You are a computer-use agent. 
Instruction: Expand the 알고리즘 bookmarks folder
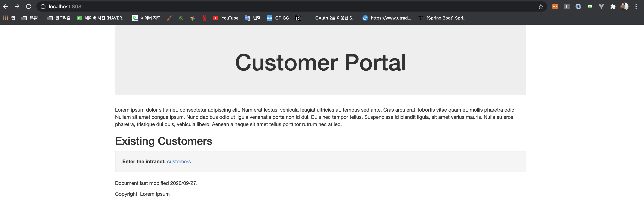point(59,18)
